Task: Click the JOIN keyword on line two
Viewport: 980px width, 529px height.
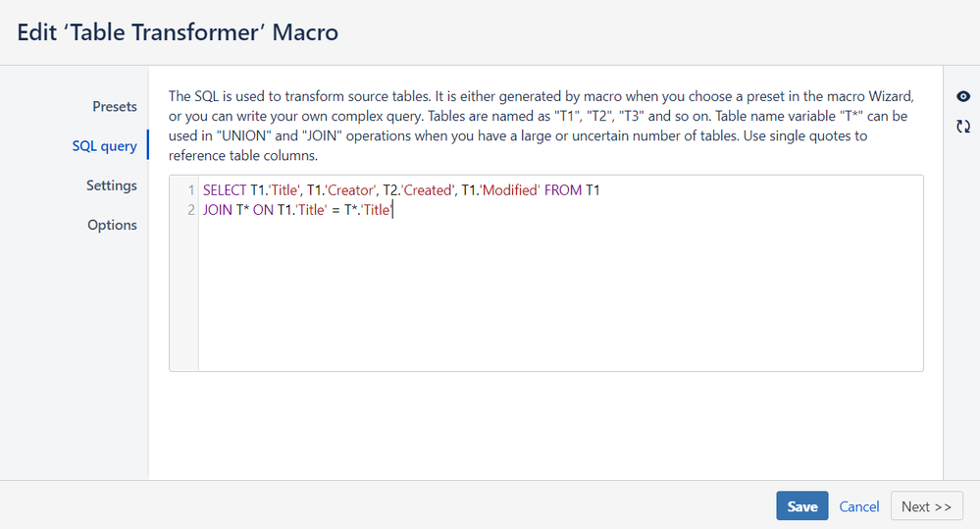Action: click(218, 210)
